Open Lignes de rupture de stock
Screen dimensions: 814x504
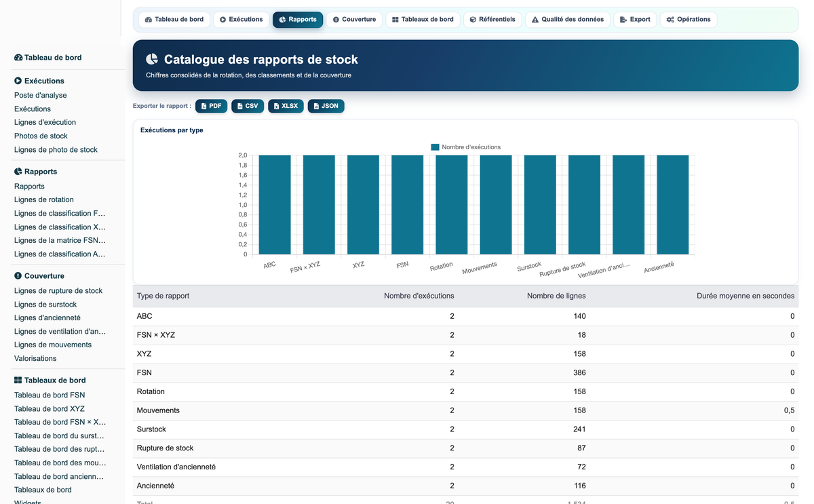coord(58,291)
